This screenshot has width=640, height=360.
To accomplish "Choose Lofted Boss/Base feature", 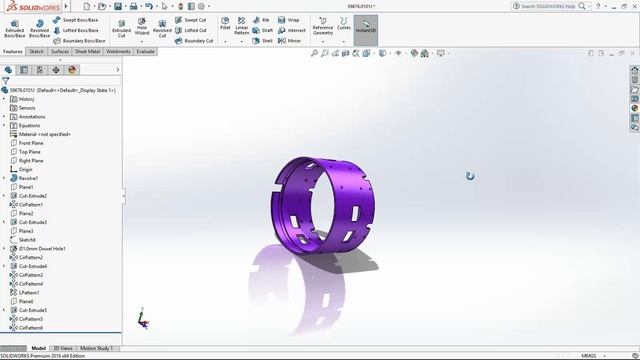I will pos(76,30).
